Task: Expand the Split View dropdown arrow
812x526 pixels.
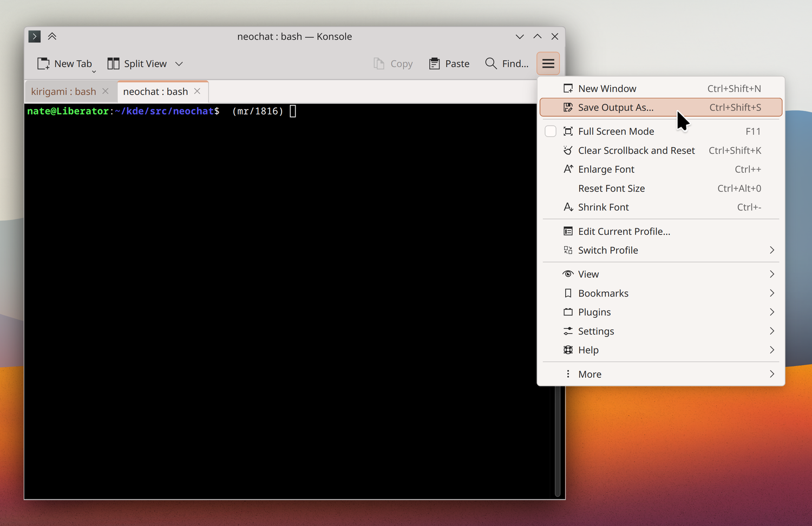Action: (179, 64)
